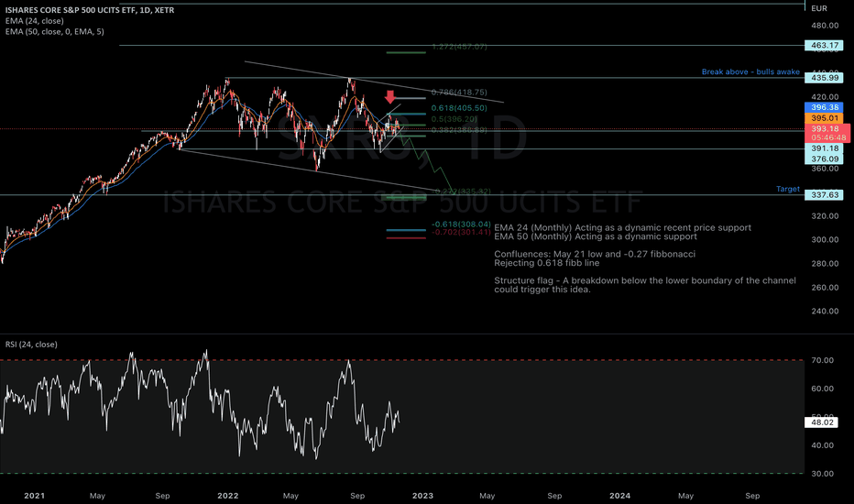
Task: Click the 240.00 price scale value
Action: pyautogui.click(x=825, y=312)
